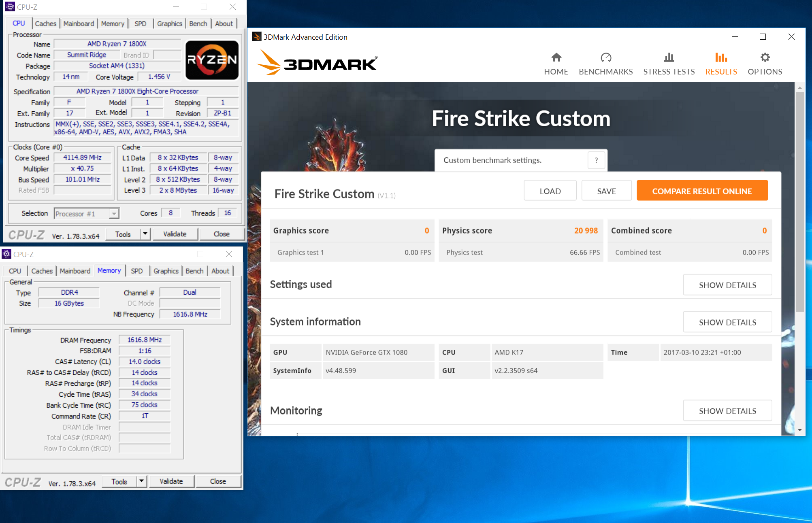This screenshot has height=523, width=812.
Task: Click the SAVE button in 3DMark
Action: 606,191
